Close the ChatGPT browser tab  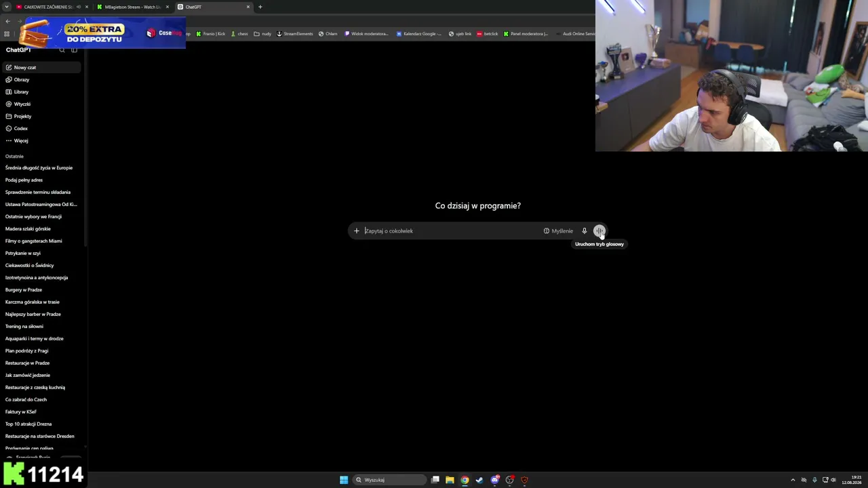click(248, 7)
